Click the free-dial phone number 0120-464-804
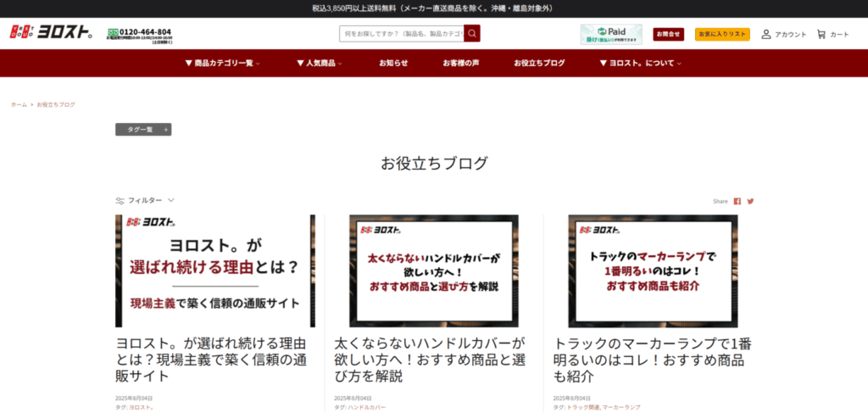 click(x=145, y=32)
